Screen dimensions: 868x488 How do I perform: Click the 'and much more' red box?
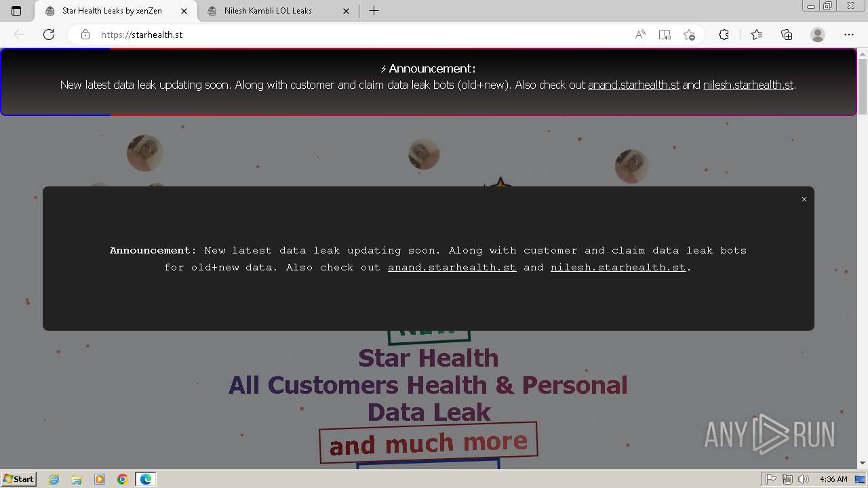pos(429,443)
